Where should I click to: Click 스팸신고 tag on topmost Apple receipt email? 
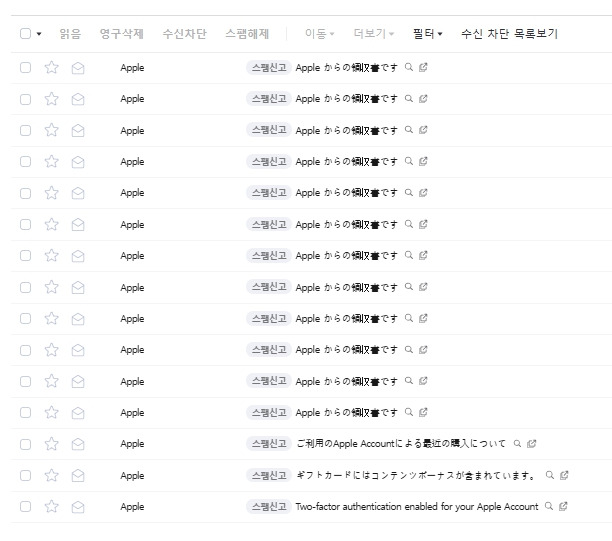(x=269, y=68)
